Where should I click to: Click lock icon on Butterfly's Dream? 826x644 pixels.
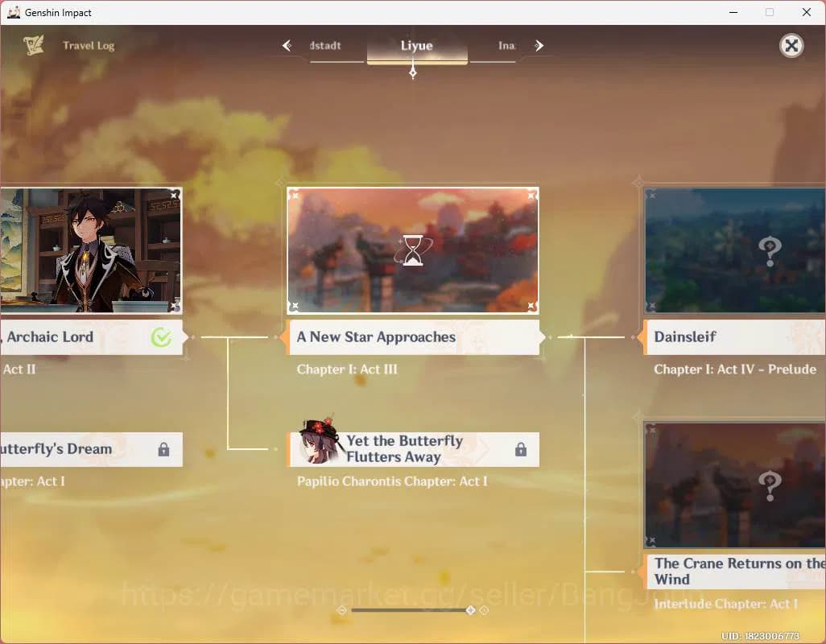click(x=163, y=449)
